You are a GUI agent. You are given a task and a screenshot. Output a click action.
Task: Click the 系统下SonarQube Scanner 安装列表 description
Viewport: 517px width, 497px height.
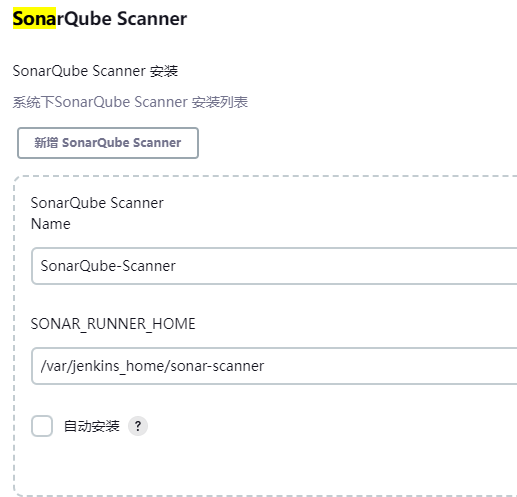pos(130,102)
